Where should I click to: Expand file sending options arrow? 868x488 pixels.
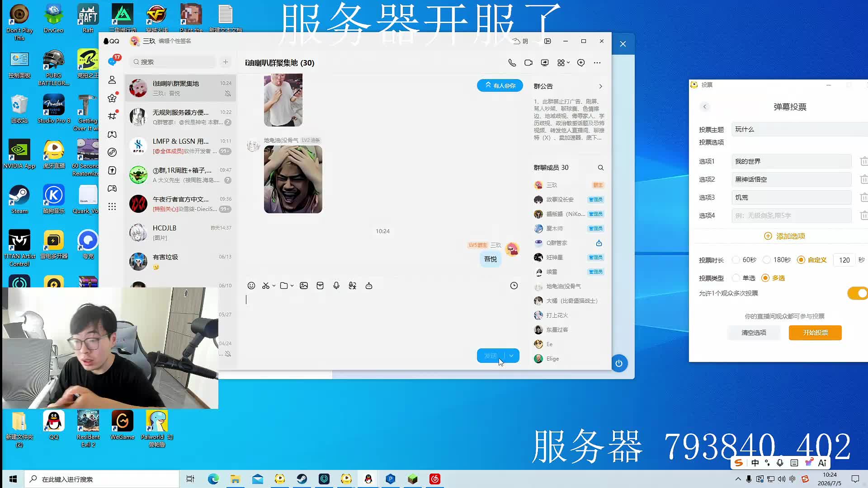click(x=292, y=286)
